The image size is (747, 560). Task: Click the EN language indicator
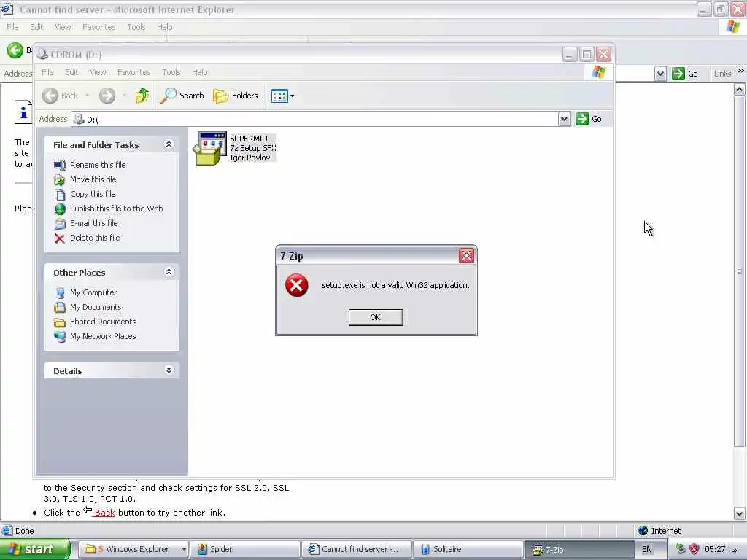pyautogui.click(x=647, y=549)
